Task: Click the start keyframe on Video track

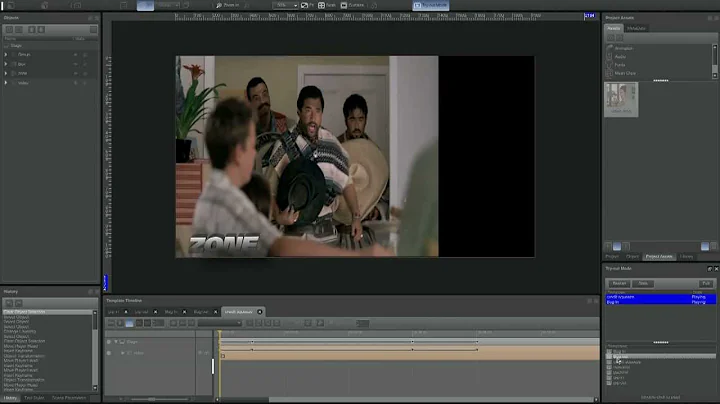Action: click(223, 356)
